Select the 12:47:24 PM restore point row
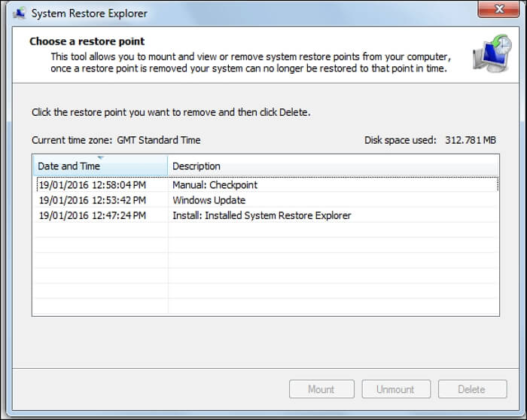This screenshot has height=420, width=527. click(x=267, y=215)
